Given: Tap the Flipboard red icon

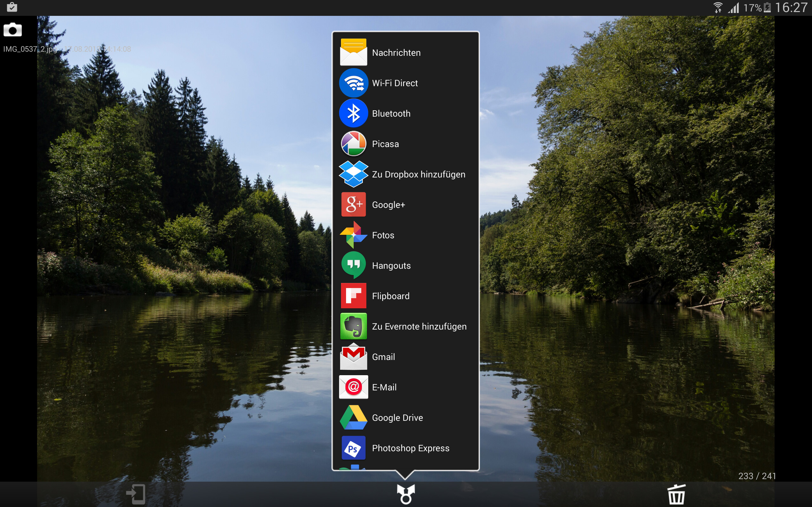Looking at the screenshot, I should (353, 296).
